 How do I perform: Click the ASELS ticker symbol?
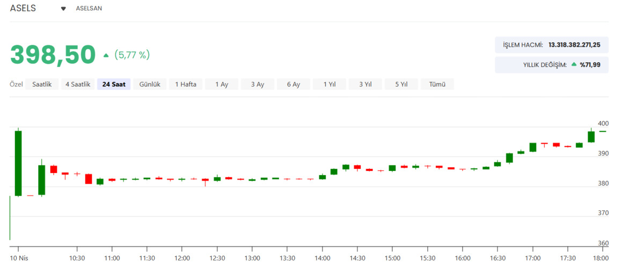23,9
